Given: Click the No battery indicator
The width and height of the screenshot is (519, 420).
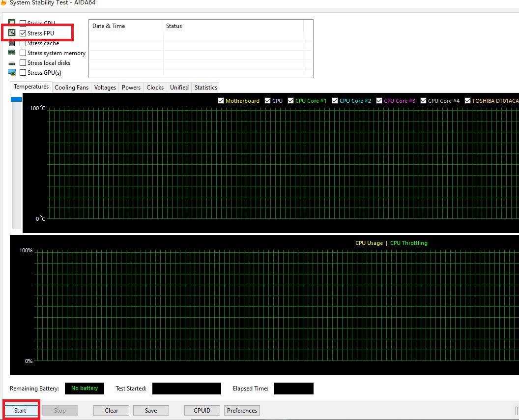Looking at the screenshot, I should coord(85,388).
